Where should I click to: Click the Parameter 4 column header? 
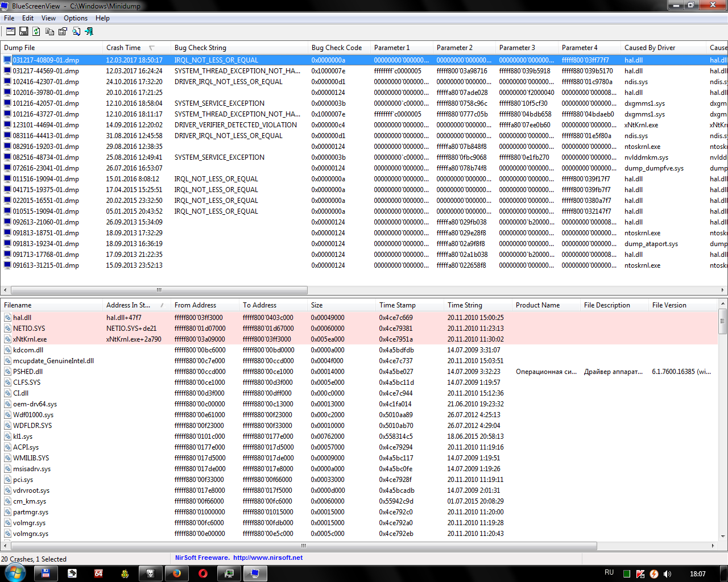(x=590, y=48)
